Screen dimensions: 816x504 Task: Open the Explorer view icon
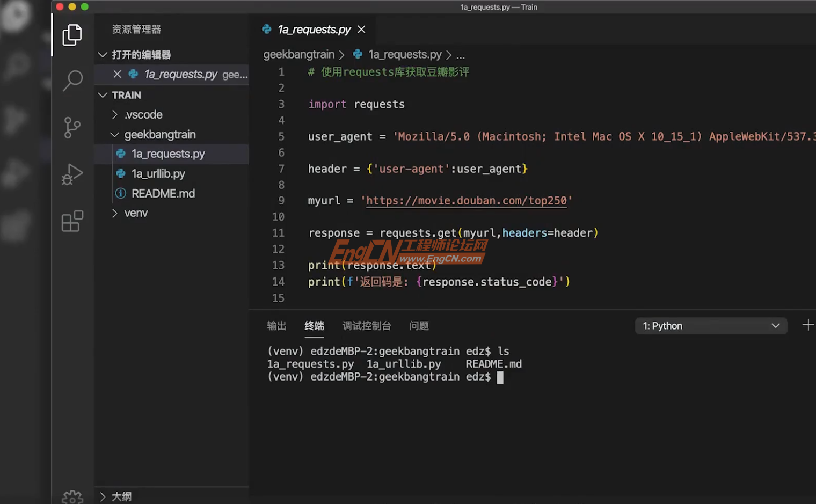(72, 34)
